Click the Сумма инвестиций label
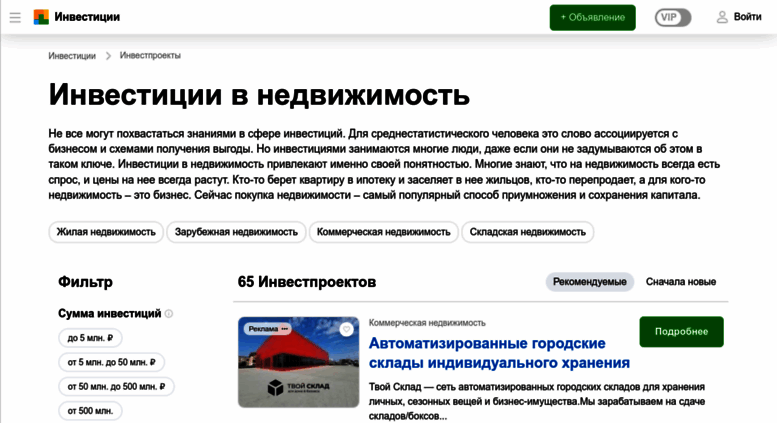The height and width of the screenshot is (423, 777). point(110,314)
